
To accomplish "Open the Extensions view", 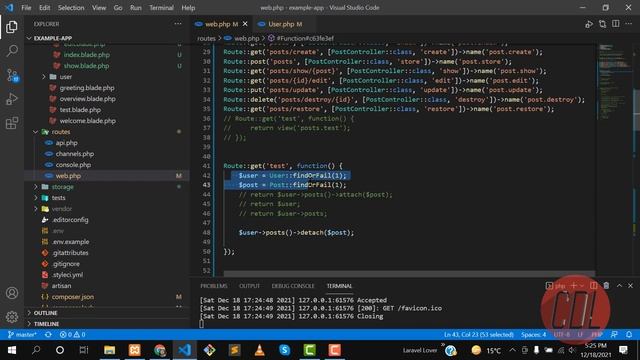I will click(x=12, y=123).
